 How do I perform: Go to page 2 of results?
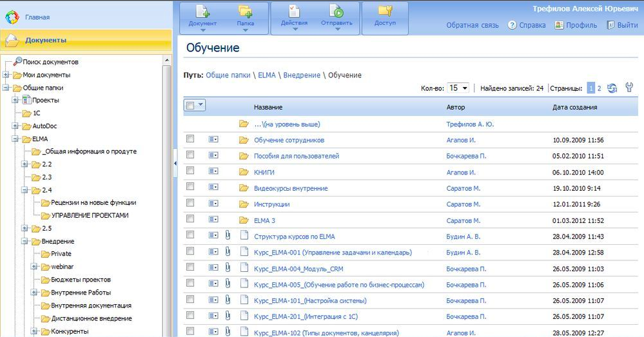click(600, 88)
